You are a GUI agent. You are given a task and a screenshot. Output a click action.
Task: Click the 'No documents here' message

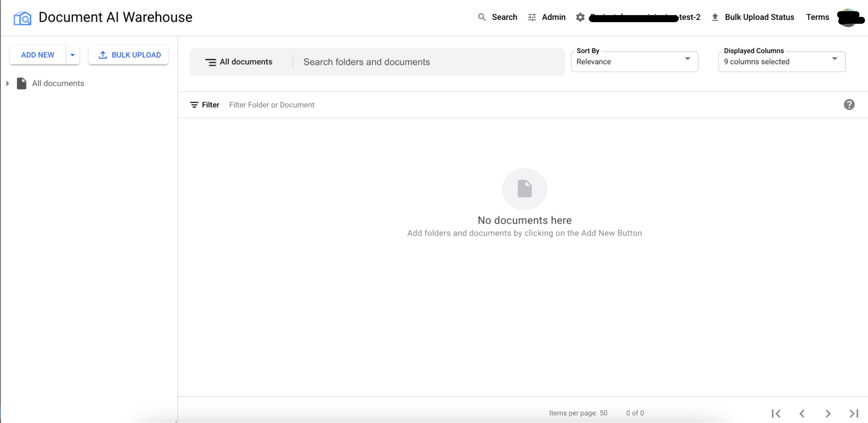pyautogui.click(x=525, y=220)
